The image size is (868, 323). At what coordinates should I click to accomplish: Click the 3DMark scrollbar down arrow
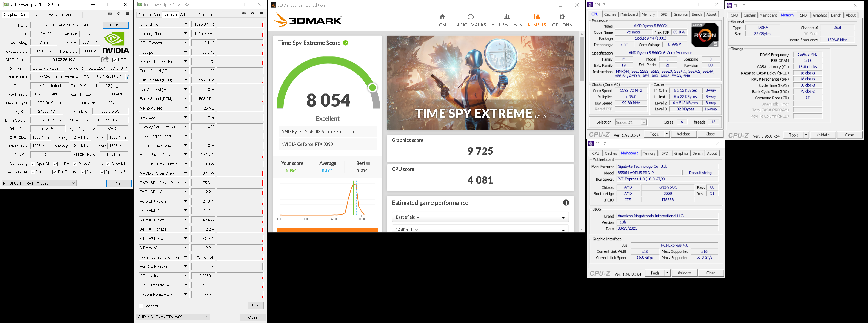(582, 229)
